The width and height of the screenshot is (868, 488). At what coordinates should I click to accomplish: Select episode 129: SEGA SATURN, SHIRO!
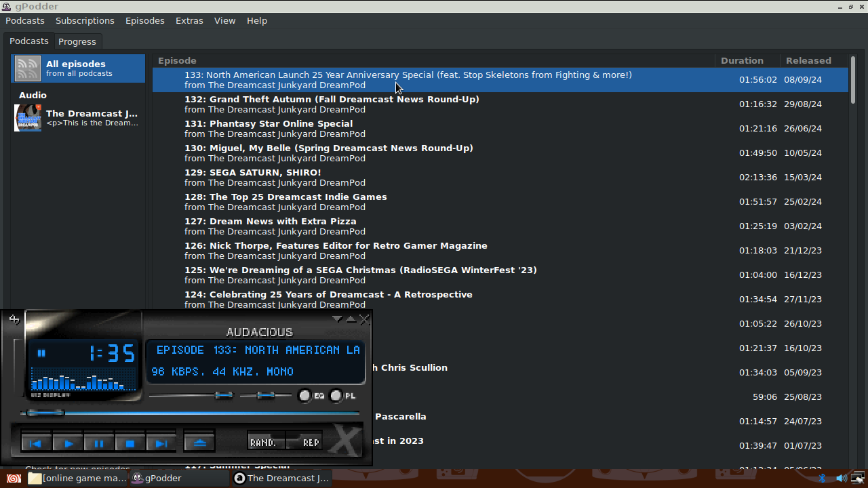tap(500, 178)
